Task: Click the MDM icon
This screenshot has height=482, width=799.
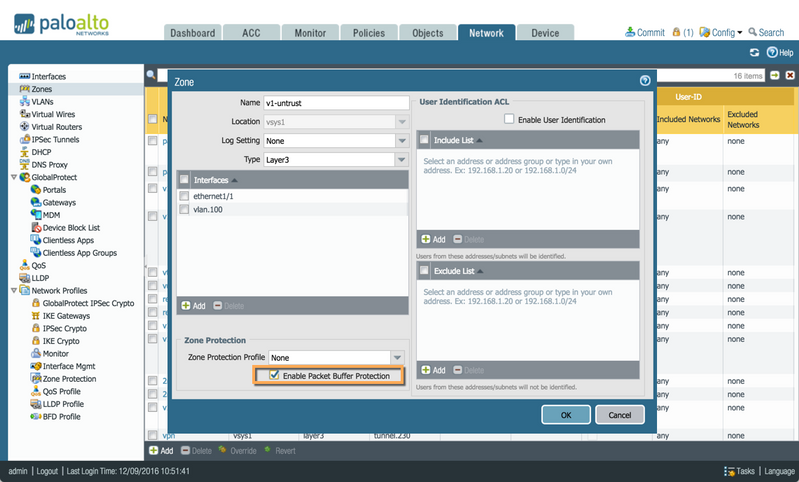Action: (36, 215)
